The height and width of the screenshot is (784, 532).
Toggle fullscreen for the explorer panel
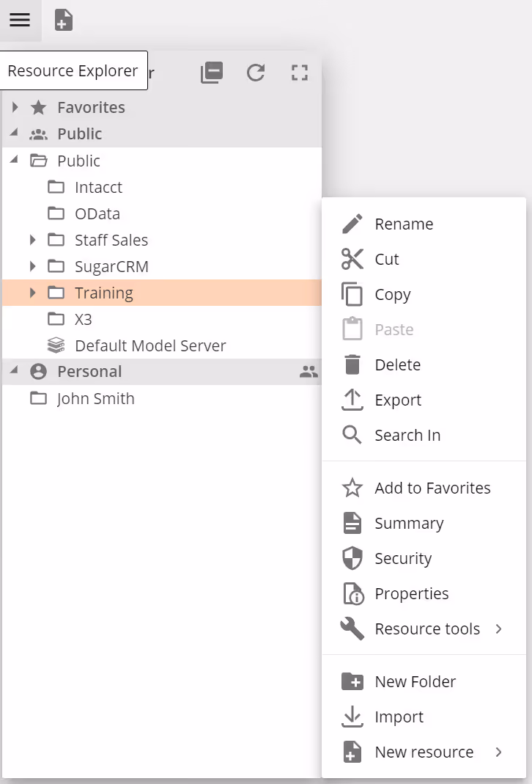coord(300,73)
